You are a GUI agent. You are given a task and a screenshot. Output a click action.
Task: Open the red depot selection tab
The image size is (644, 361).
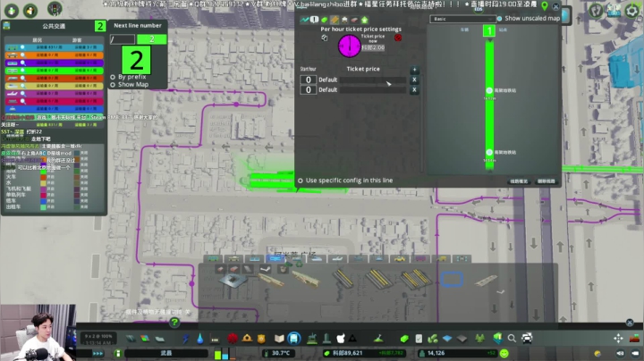354,20
